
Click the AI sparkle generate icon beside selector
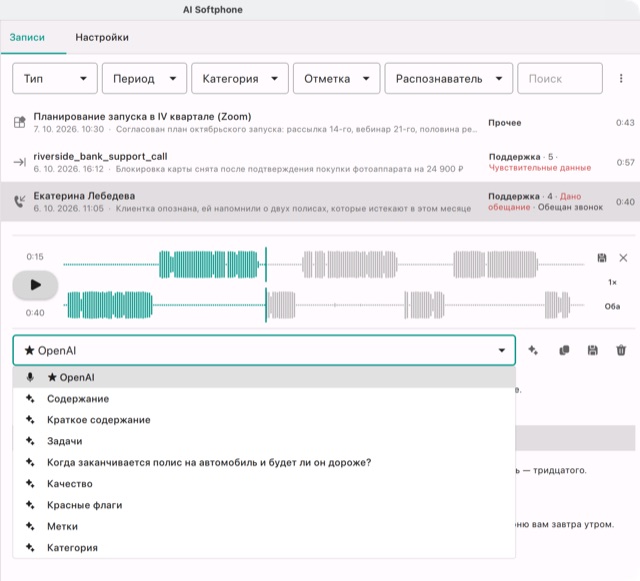533,350
